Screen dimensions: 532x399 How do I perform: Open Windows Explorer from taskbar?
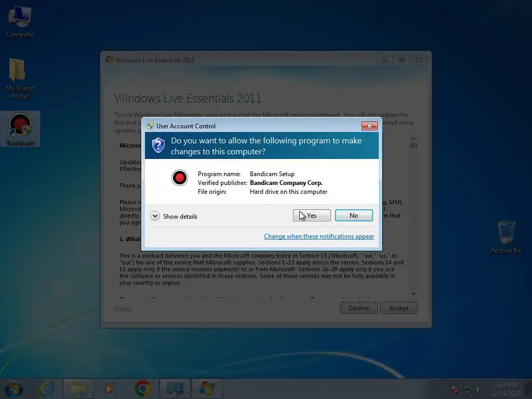coord(78,389)
